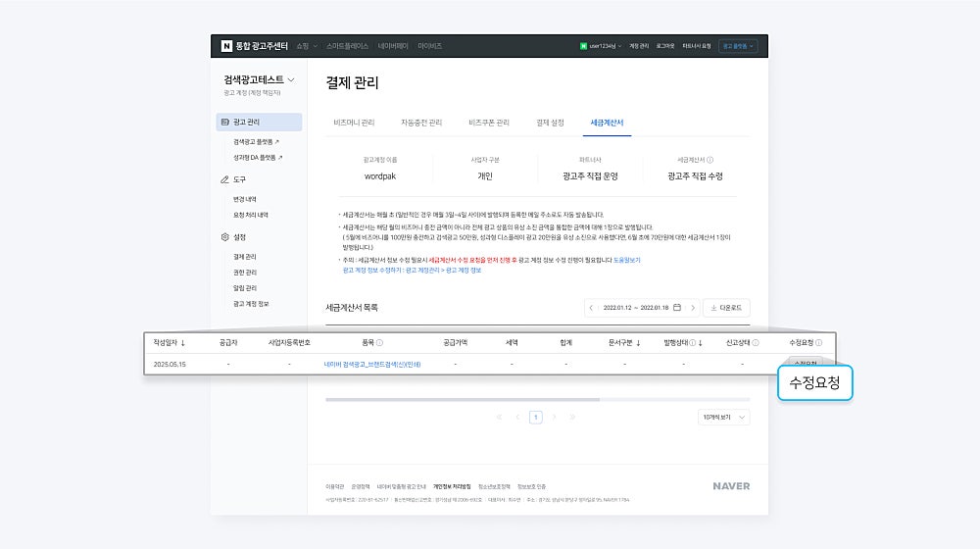
Task: Open the 도움말보기 help link
Action: (x=627, y=260)
